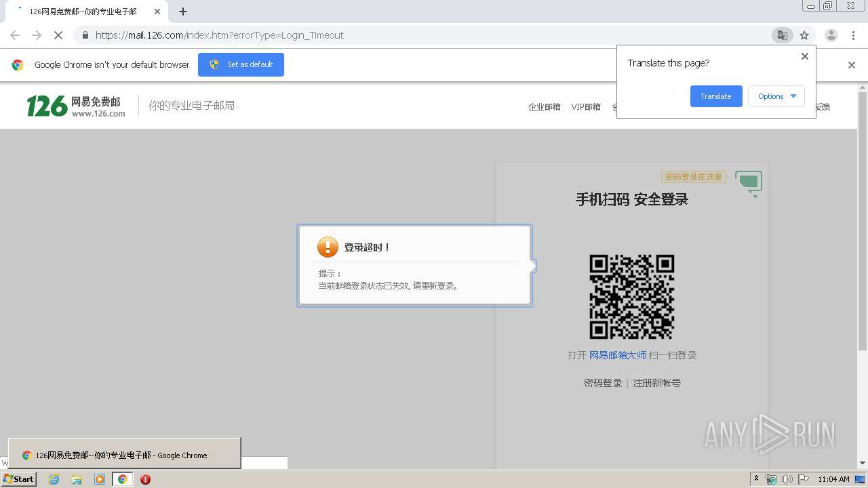868x488 pixels.
Task: Bookmark this page with the star icon
Action: coord(804,35)
